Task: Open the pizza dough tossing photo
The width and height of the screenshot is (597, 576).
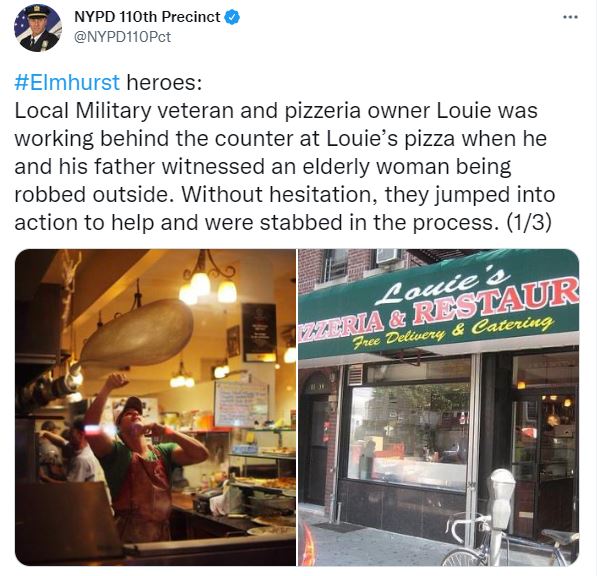Action: 155,407
